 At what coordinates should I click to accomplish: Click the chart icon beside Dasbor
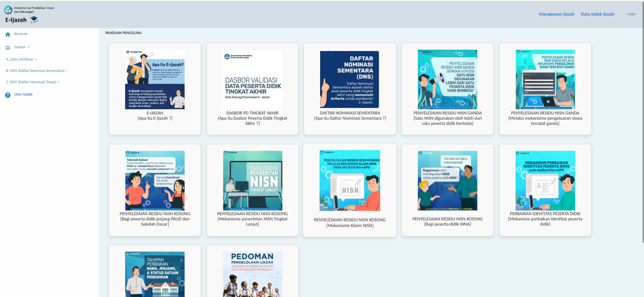[x=8, y=47]
